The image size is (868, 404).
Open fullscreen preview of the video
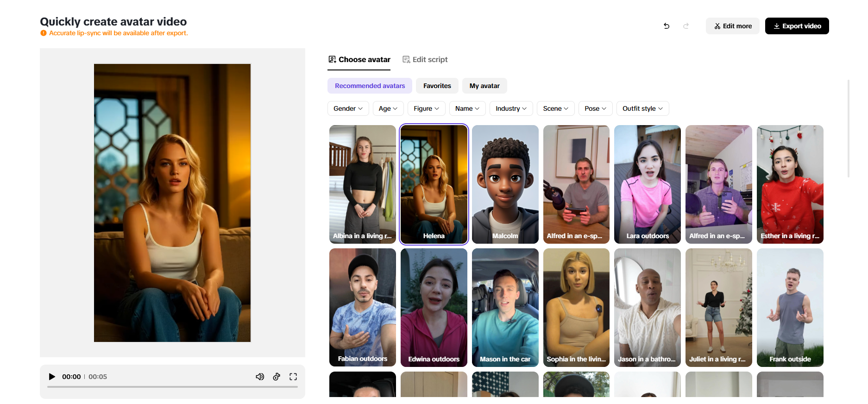[x=293, y=377]
